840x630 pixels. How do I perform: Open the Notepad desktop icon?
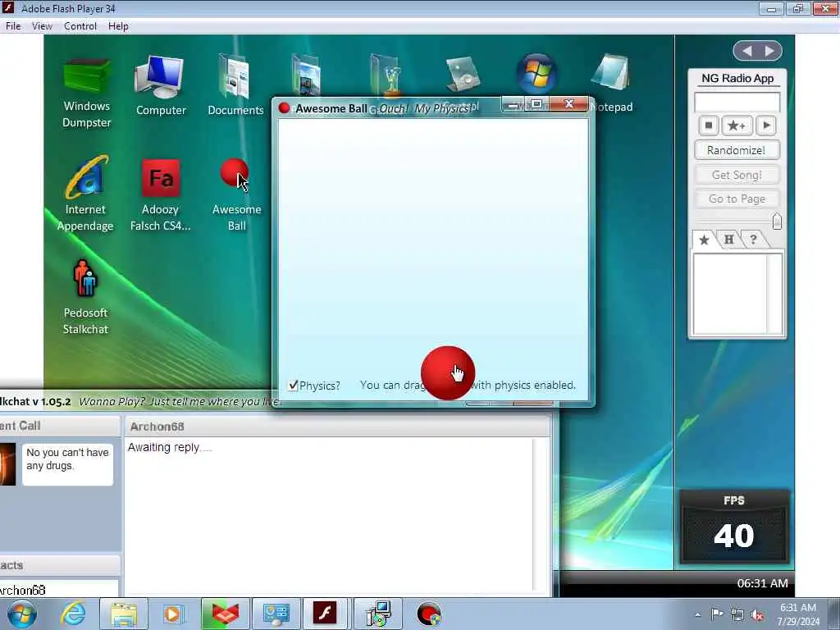tap(610, 71)
